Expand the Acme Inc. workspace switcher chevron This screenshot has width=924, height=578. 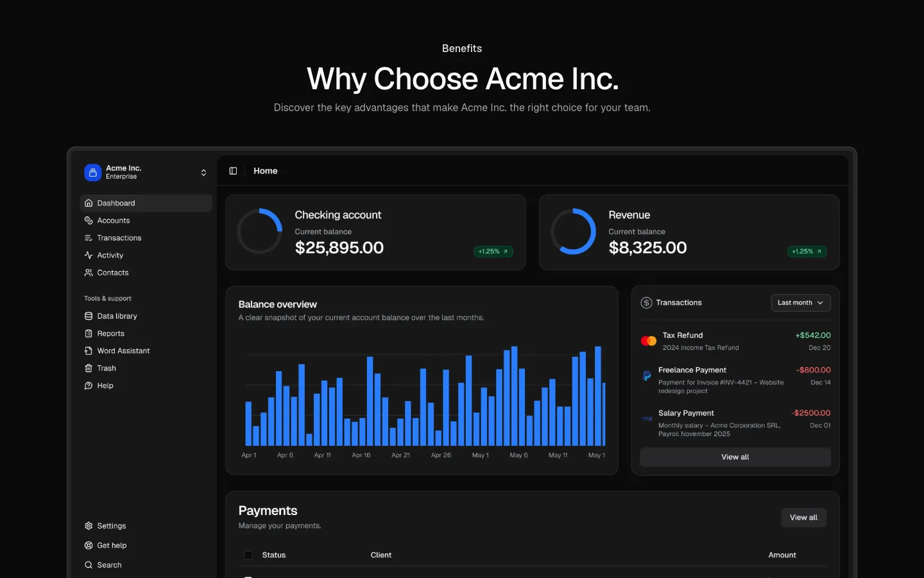203,172
